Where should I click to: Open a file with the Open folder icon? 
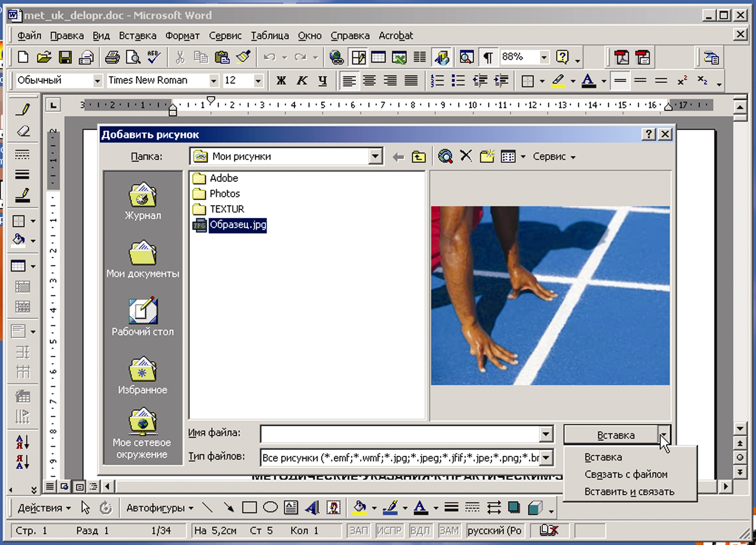(x=44, y=58)
